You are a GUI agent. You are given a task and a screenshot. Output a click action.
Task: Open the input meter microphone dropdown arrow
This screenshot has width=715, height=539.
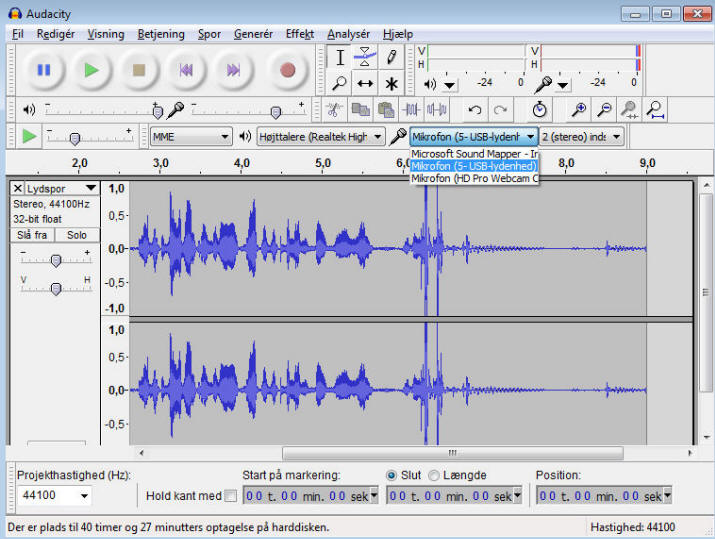[x=564, y=85]
